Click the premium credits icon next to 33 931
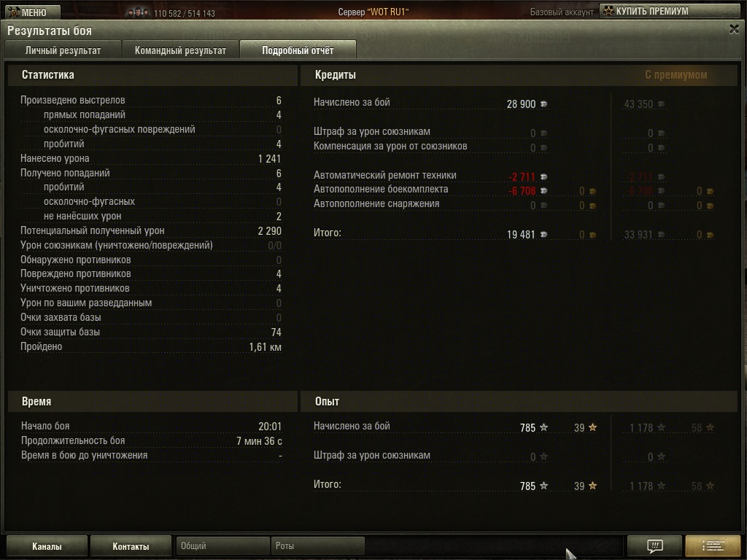This screenshot has height=560, width=747. [x=661, y=235]
